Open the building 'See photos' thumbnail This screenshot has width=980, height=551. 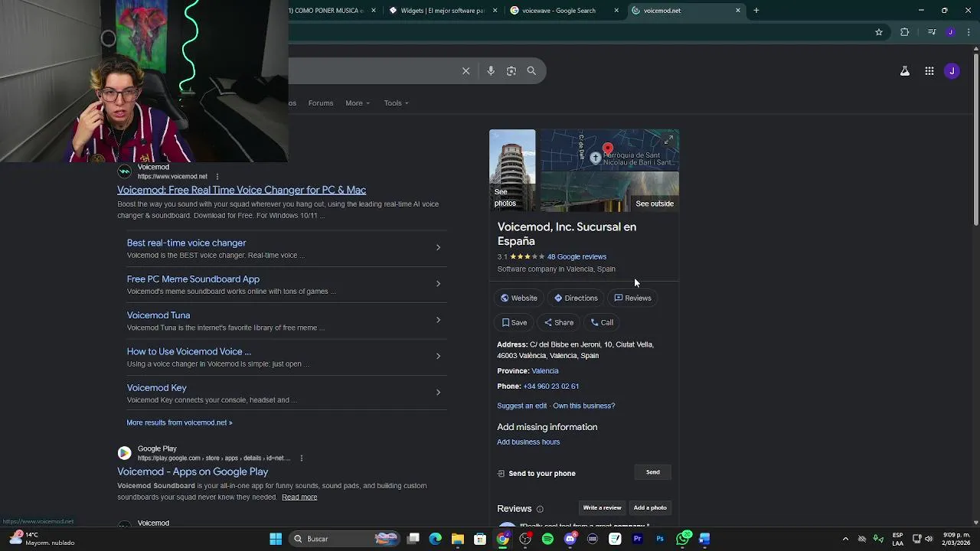click(x=512, y=170)
